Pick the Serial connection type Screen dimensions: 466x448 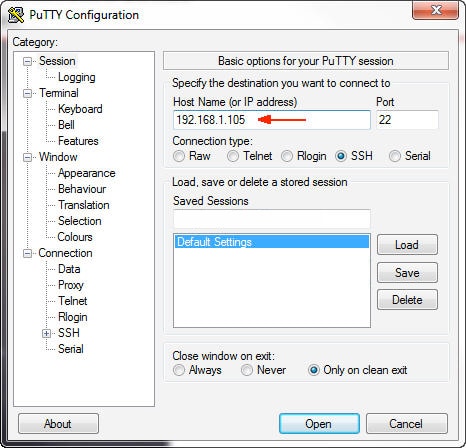(x=395, y=156)
